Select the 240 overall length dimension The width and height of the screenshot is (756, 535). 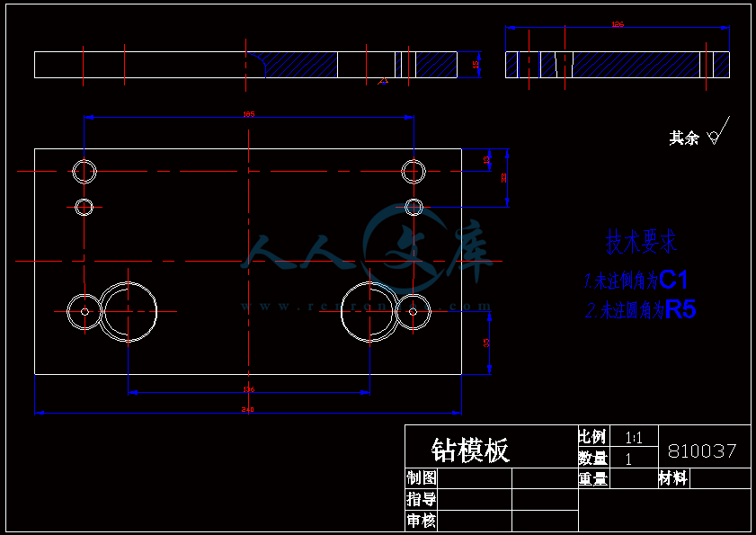(248, 410)
